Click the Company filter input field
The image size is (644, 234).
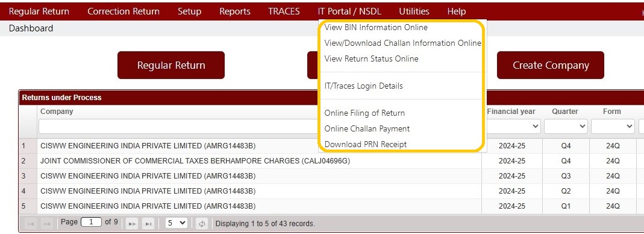(x=179, y=127)
